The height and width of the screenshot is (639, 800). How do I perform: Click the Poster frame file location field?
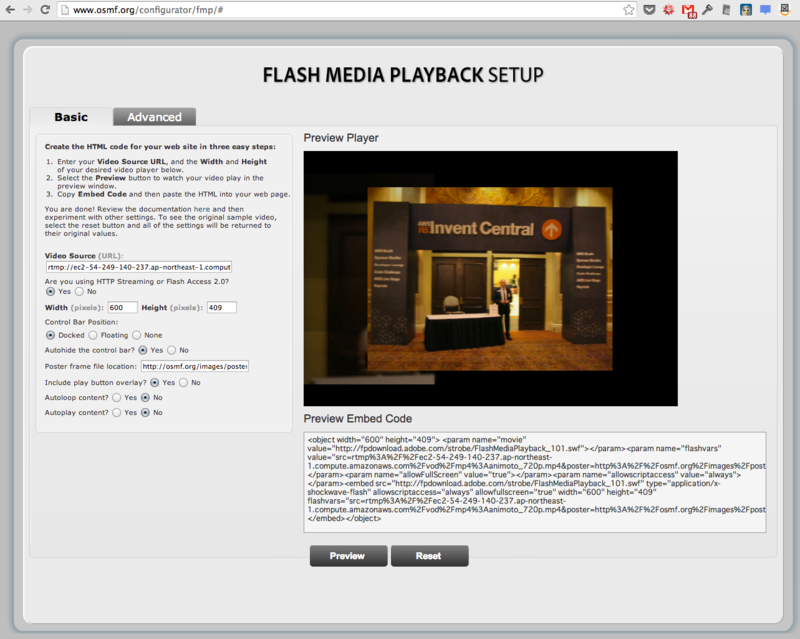point(195,366)
